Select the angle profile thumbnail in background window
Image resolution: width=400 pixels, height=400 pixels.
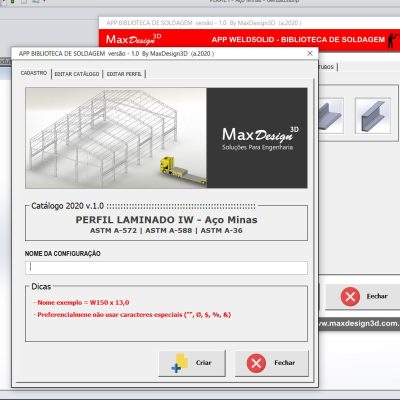pos(331,116)
